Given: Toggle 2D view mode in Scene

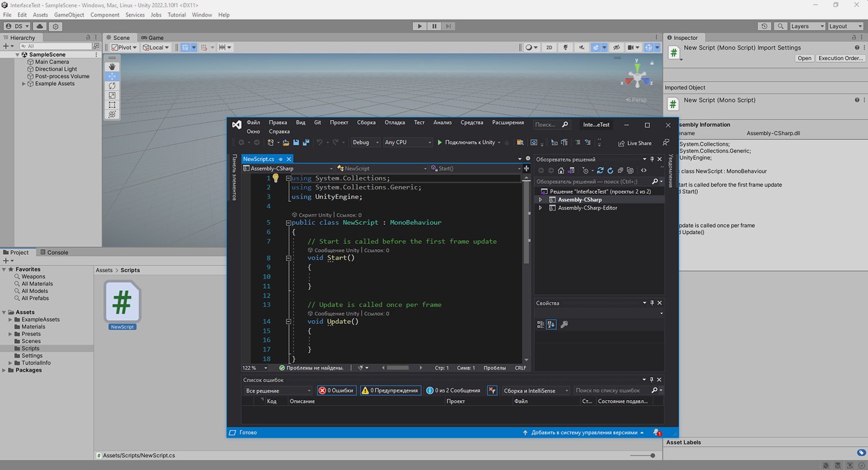Looking at the screenshot, I should click(549, 47).
